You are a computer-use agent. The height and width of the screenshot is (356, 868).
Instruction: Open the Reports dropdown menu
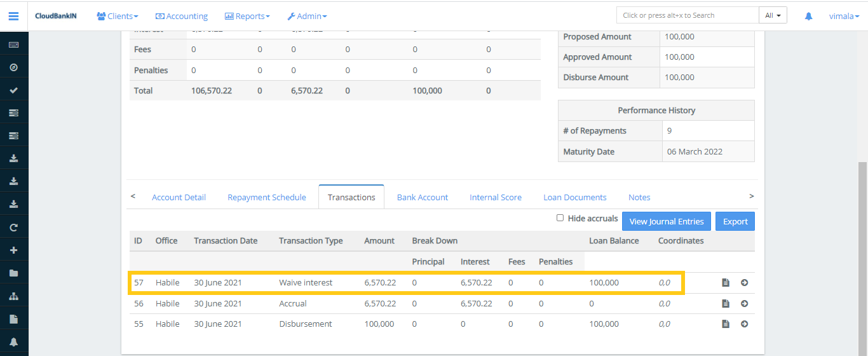(x=247, y=16)
